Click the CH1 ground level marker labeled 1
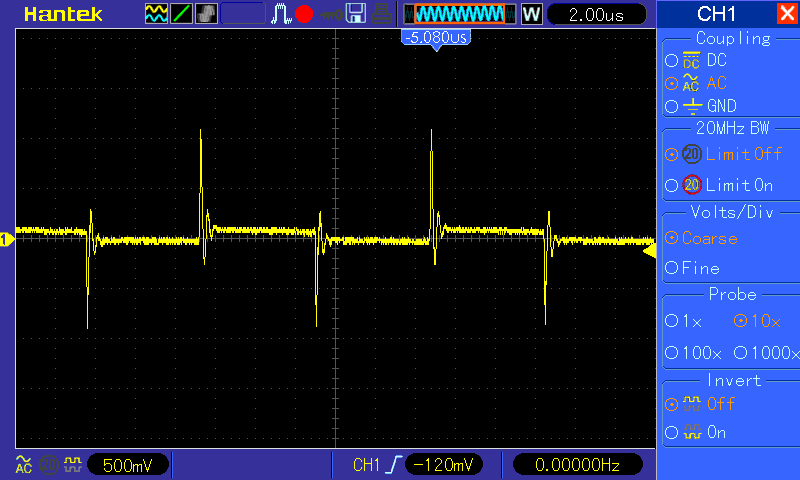This screenshot has height=480, width=800. [x=7, y=239]
